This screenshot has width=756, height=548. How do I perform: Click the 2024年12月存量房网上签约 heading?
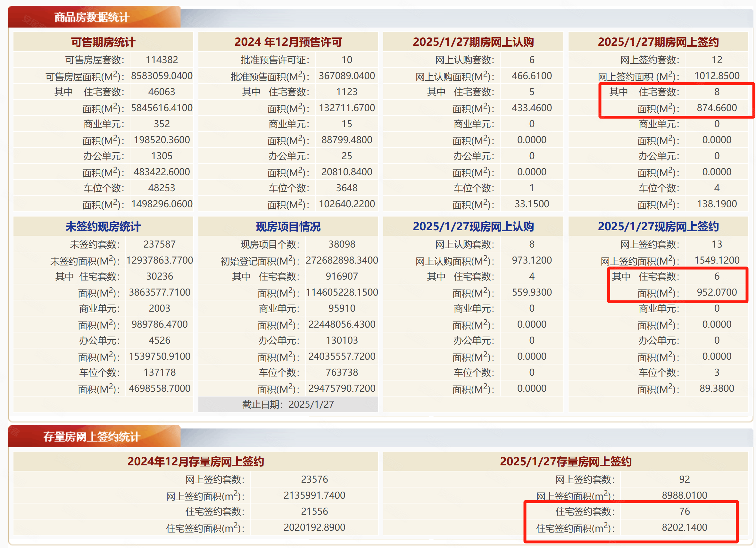(196, 462)
